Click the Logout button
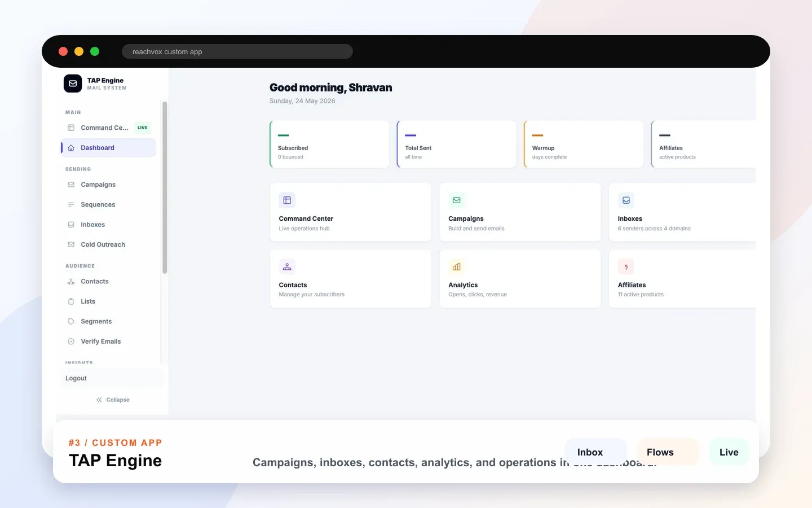812x508 pixels. pyautogui.click(x=112, y=378)
